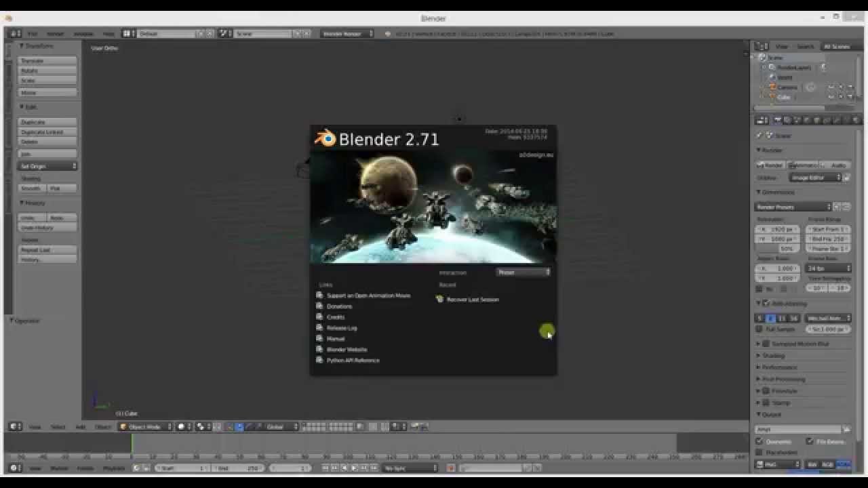Open the Display Image Editor dropdown
The image size is (868, 488).
tap(816, 177)
